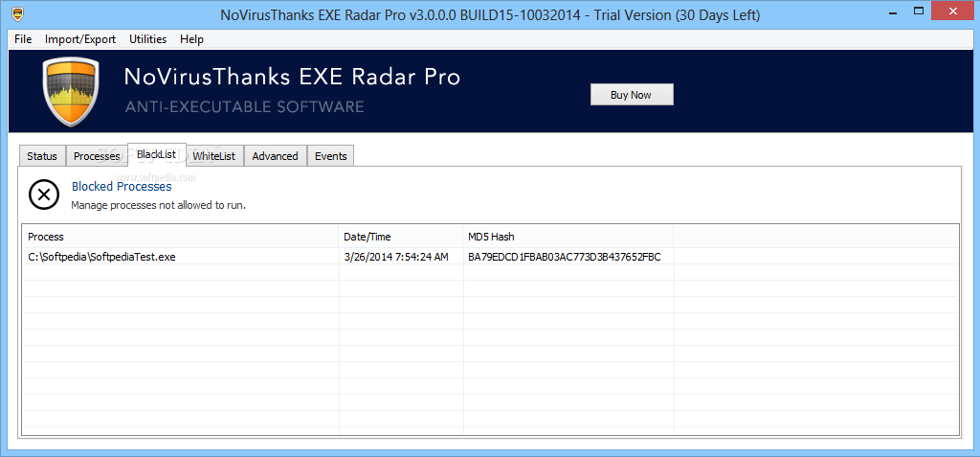Open the Events tab
The height and width of the screenshot is (457, 980).
tap(330, 156)
